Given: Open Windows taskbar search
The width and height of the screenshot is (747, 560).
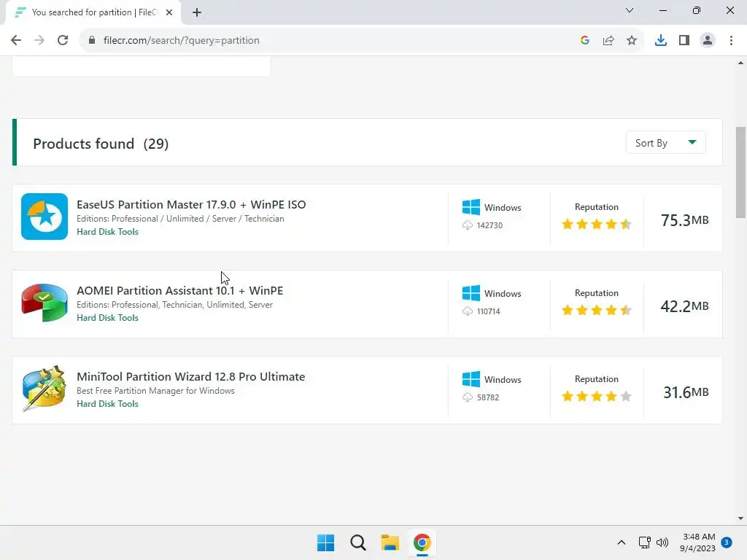Looking at the screenshot, I should pyautogui.click(x=357, y=542).
